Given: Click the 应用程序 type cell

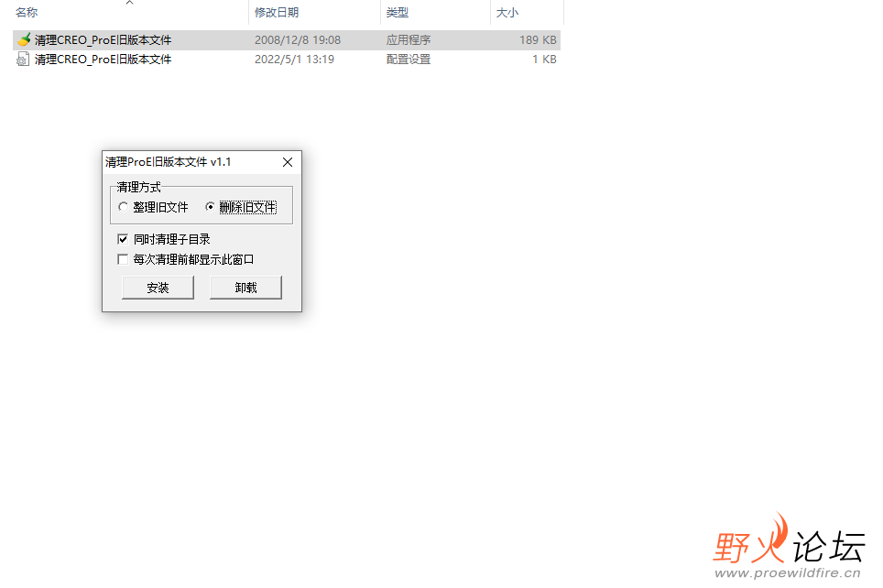Looking at the screenshot, I should [x=409, y=40].
